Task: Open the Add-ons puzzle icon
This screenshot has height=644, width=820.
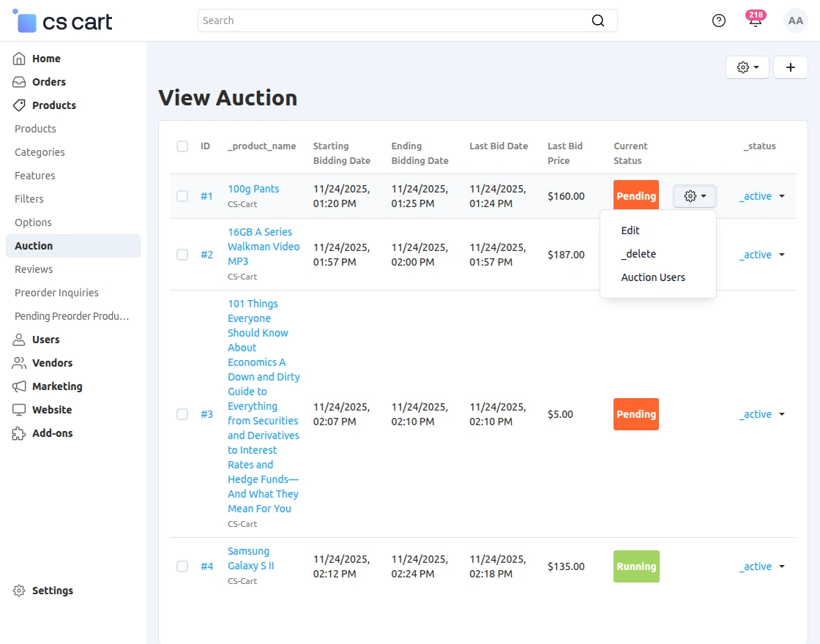Action: tap(20, 433)
